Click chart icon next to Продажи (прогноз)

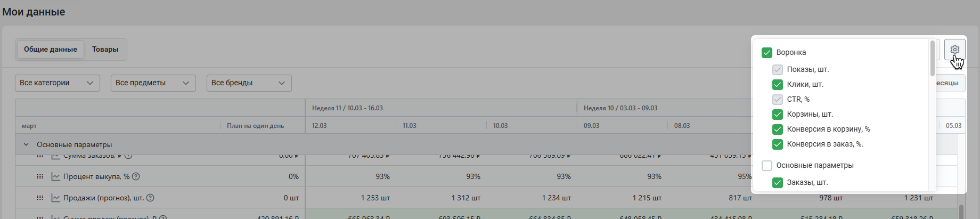point(55,198)
